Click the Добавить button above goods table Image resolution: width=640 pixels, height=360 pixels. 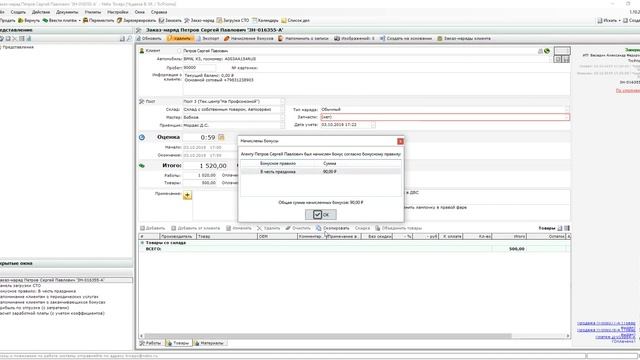click(x=152, y=228)
